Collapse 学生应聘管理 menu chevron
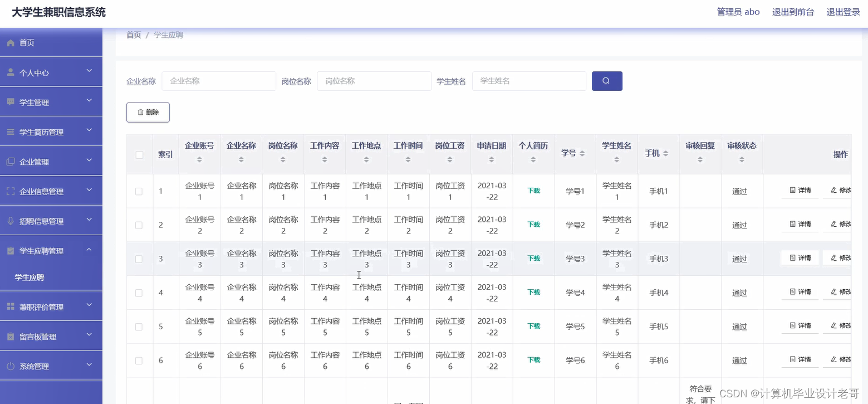This screenshot has width=868, height=404. point(89,250)
